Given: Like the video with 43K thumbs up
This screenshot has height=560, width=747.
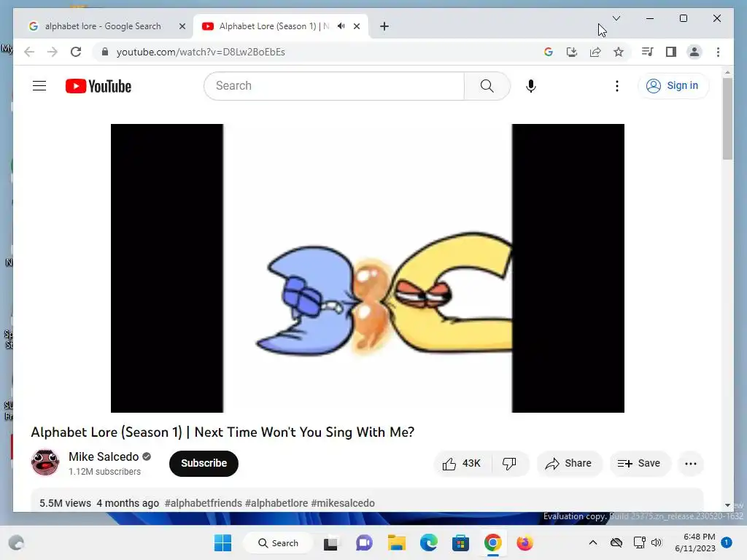Looking at the screenshot, I should (x=462, y=463).
